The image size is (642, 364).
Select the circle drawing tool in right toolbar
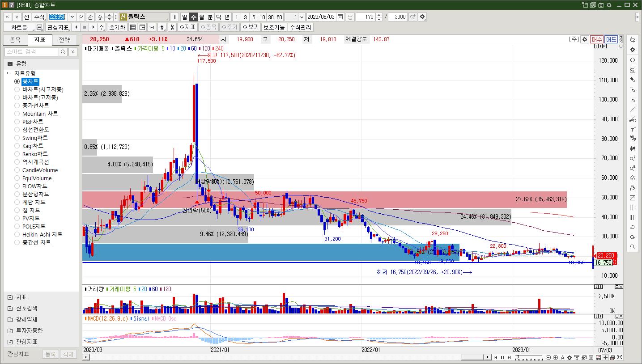tap(633, 60)
